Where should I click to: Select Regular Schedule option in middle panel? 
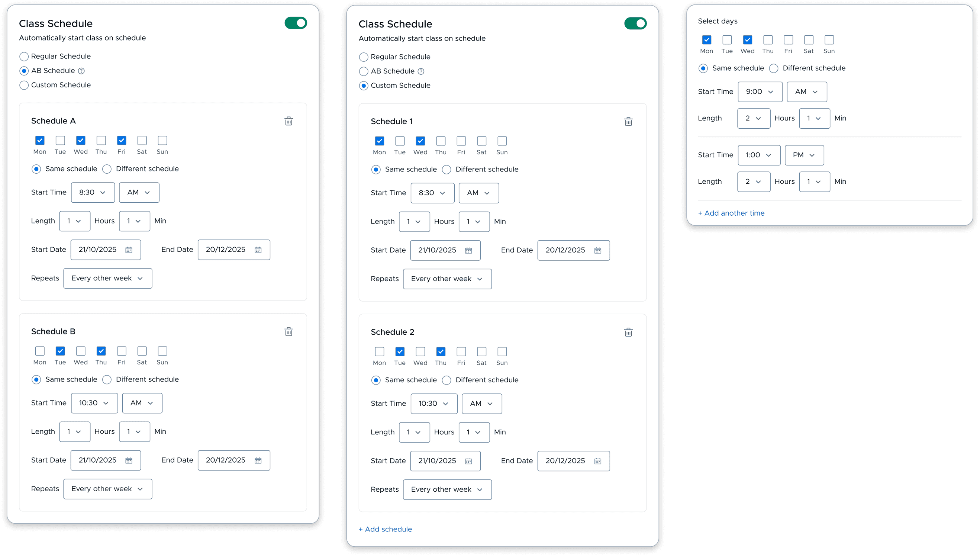coord(364,57)
